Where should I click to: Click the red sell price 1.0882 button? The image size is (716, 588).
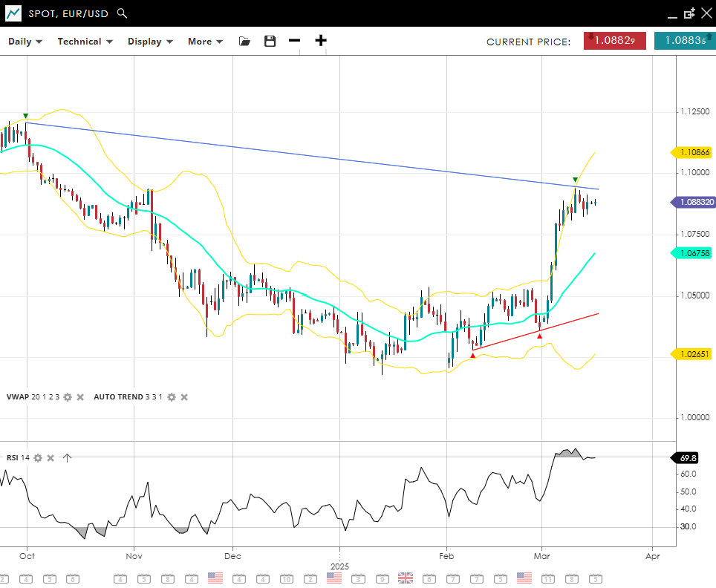tap(614, 41)
